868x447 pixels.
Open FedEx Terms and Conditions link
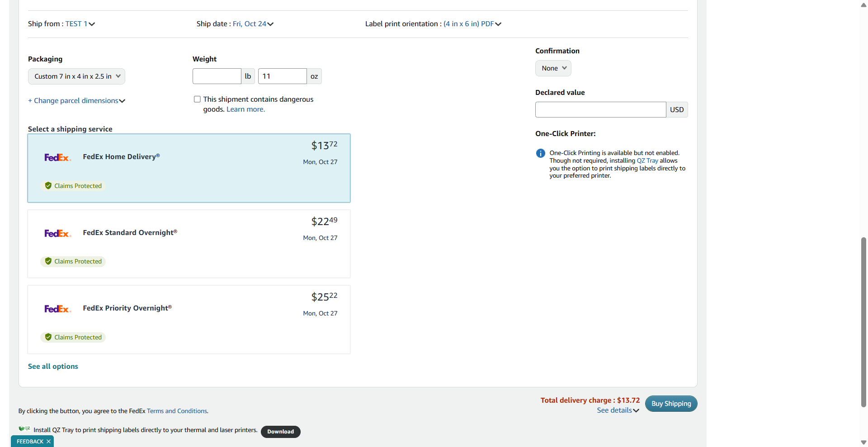(177, 411)
